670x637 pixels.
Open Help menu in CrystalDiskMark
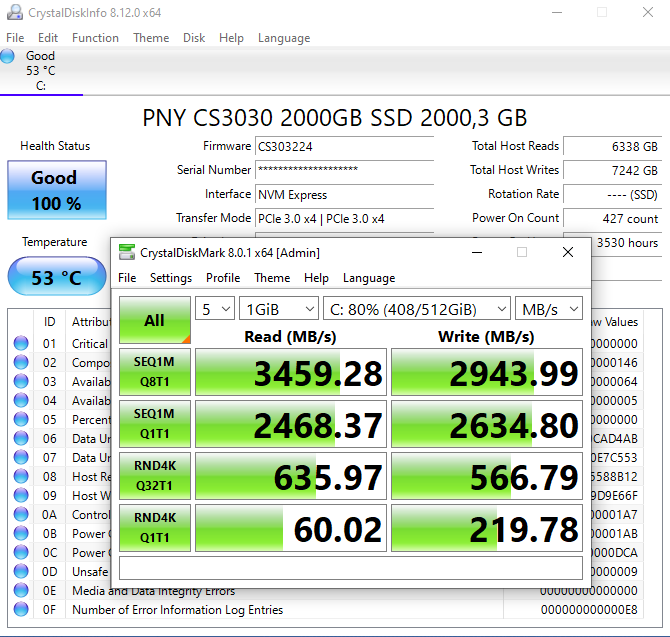(316, 278)
